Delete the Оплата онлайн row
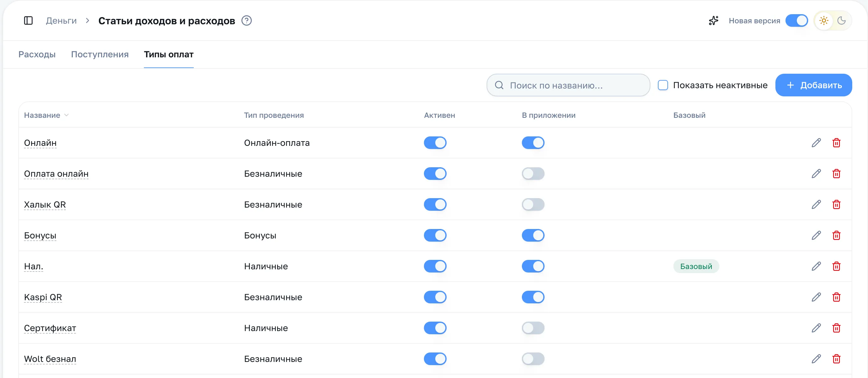The height and width of the screenshot is (378, 868). [x=836, y=174]
